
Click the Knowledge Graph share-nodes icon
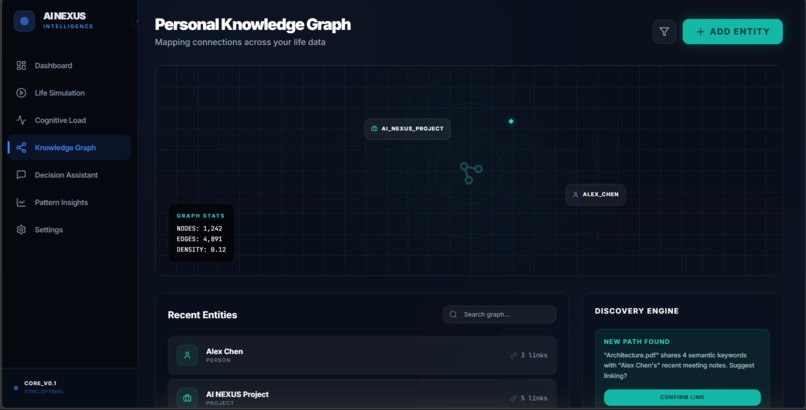[x=21, y=147]
